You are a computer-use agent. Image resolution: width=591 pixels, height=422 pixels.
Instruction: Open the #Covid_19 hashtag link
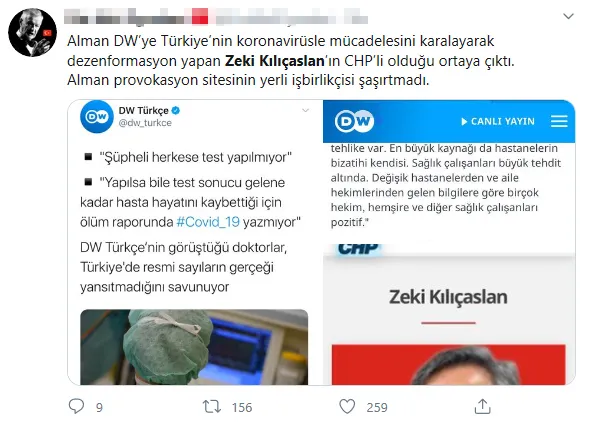tap(208, 222)
